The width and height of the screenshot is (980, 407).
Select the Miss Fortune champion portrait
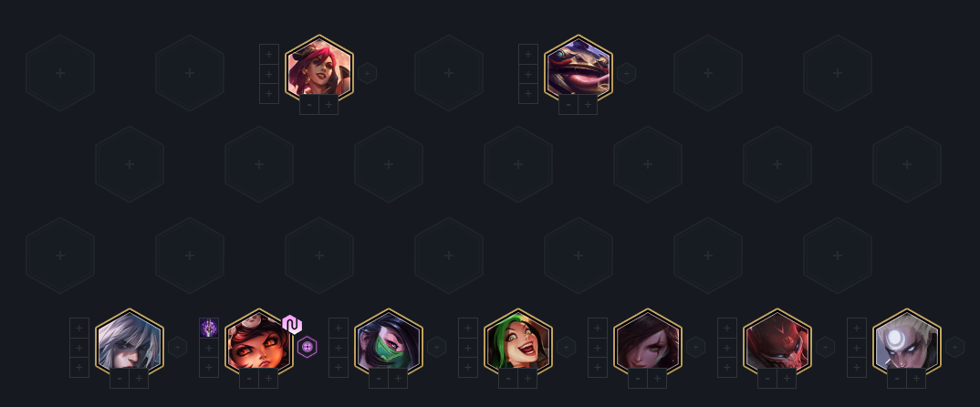(319, 68)
